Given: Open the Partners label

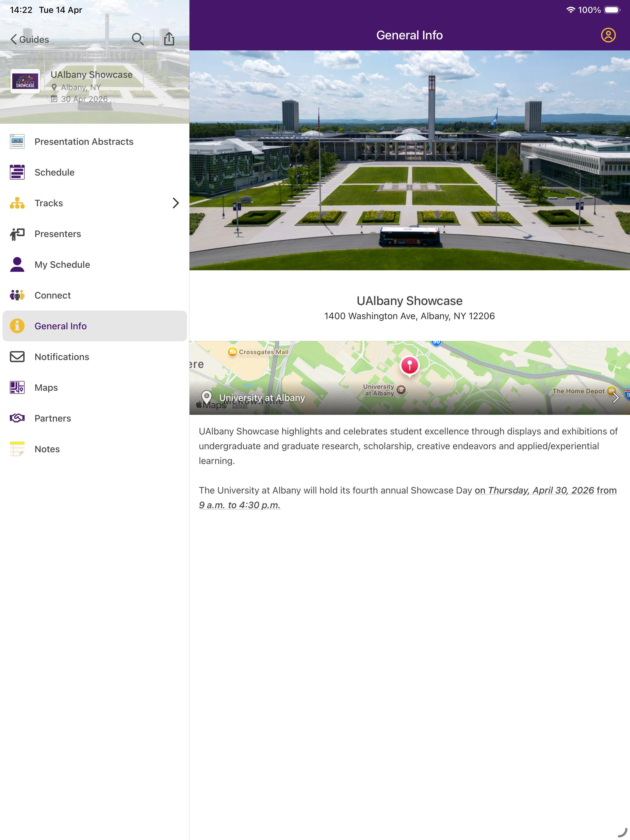Looking at the screenshot, I should click(53, 418).
